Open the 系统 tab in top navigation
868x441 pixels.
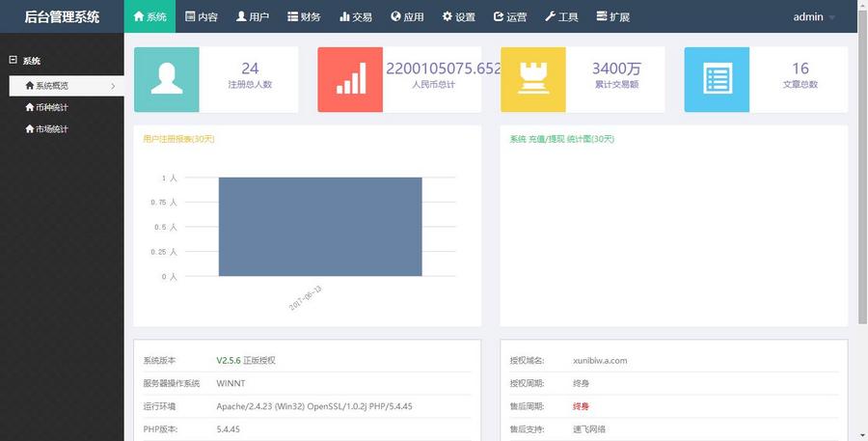[x=150, y=16]
